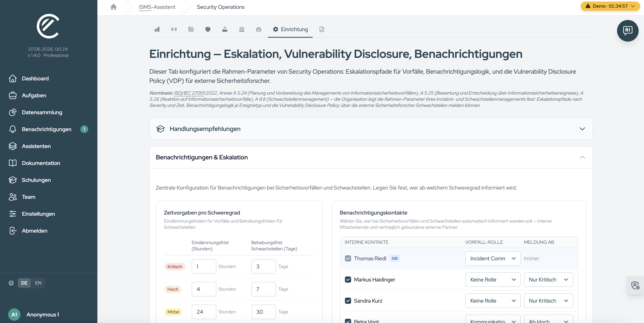644x323 pixels.
Task: Click the Benachrichtigungen bell icon
Action: (x=13, y=129)
